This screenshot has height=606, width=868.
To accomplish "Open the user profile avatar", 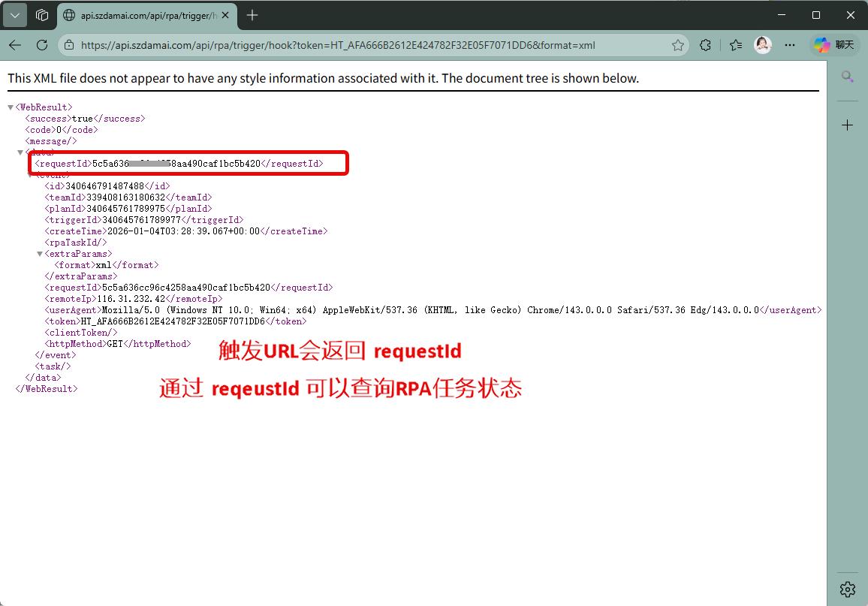I will point(763,45).
